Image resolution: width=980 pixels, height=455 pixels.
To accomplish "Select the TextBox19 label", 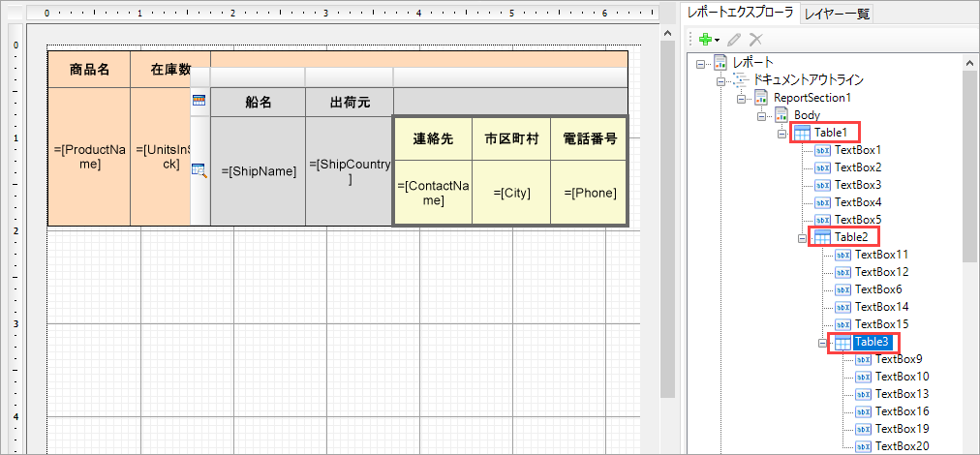I will pyautogui.click(x=902, y=430).
